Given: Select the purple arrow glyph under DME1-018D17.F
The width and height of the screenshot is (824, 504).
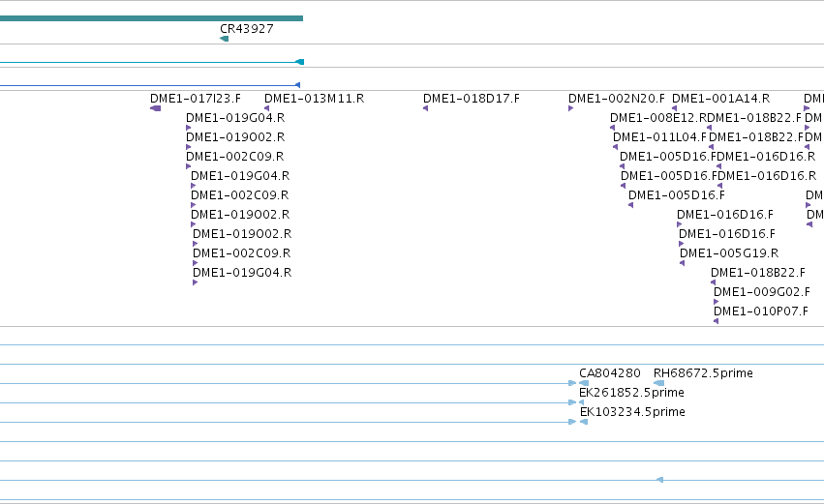Looking at the screenshot, I should click(x=426, y=108).
